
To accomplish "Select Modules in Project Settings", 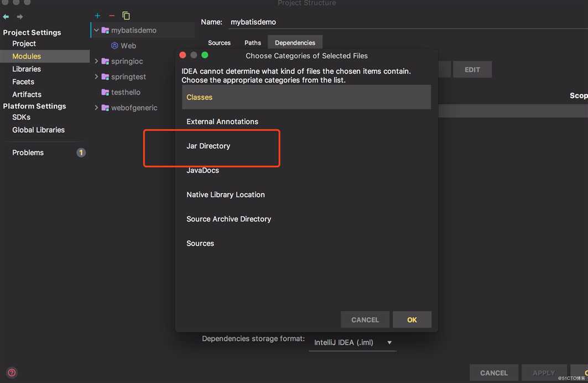I will click(27, 56).
